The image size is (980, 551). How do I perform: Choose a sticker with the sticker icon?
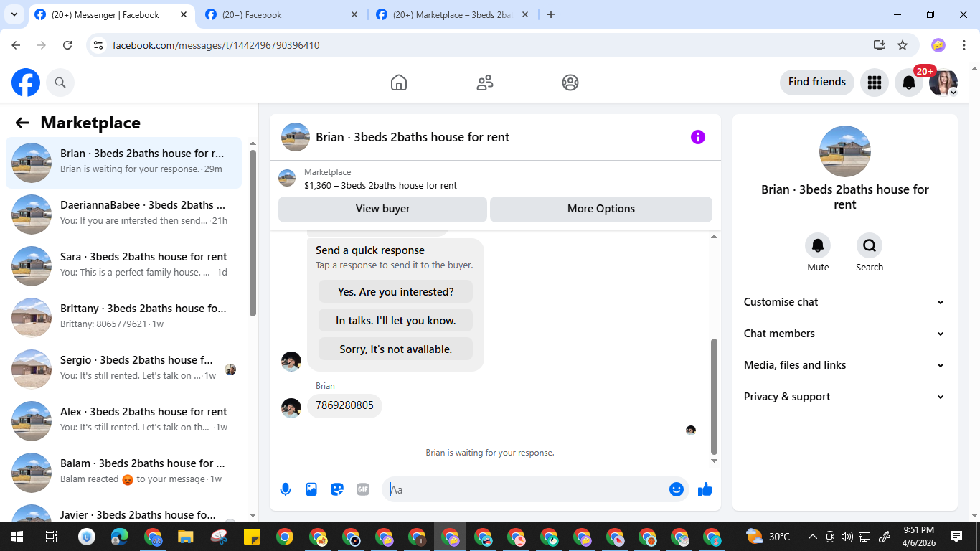[x=337, y=489]
